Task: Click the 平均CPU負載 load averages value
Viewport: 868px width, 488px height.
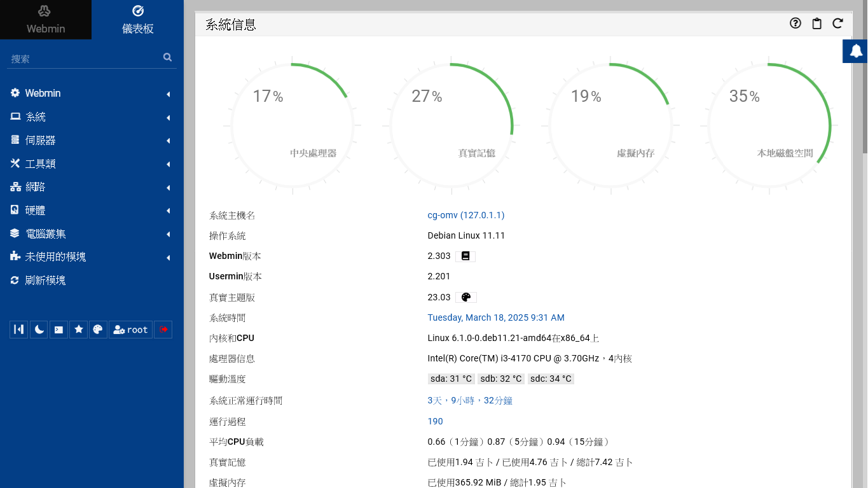Action: (x=519, y=442)
